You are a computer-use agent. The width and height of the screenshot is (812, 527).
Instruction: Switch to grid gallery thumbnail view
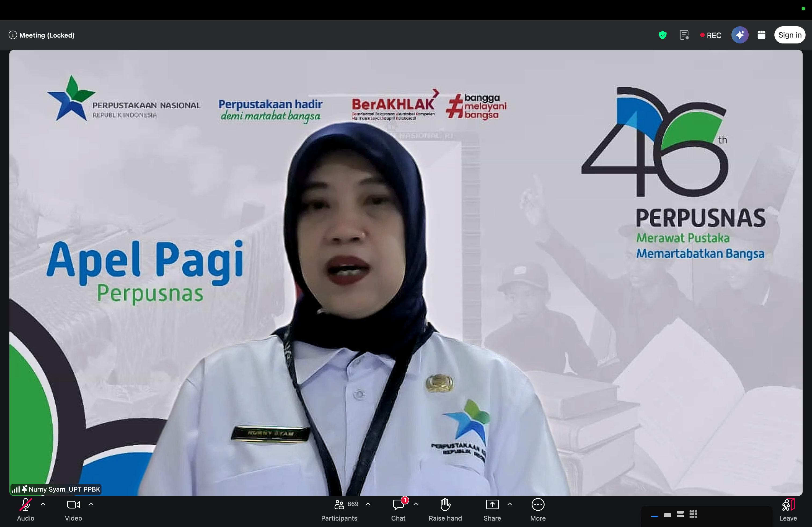(x=693, y=515)
